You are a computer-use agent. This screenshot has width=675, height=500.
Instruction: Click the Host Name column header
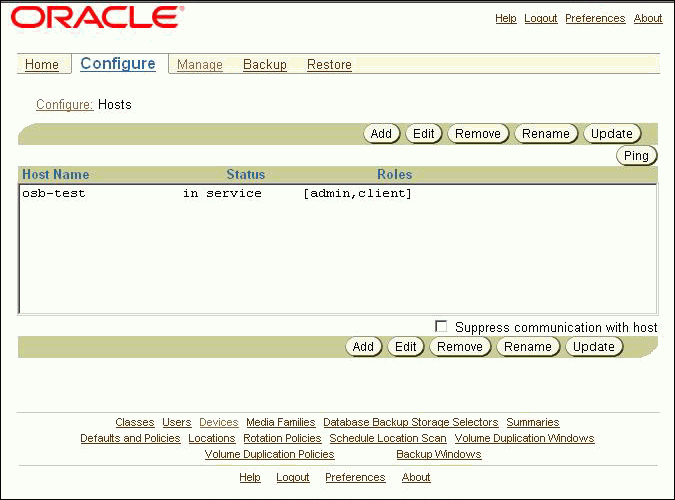point(56,174)
